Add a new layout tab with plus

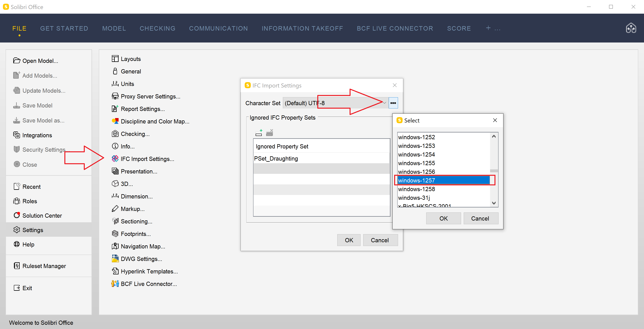488,28
